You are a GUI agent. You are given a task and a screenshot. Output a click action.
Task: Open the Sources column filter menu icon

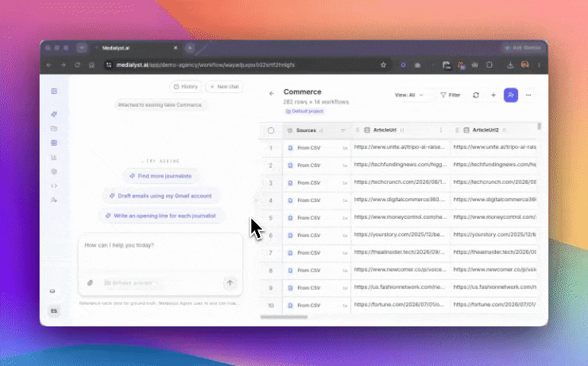pos(343,130)
